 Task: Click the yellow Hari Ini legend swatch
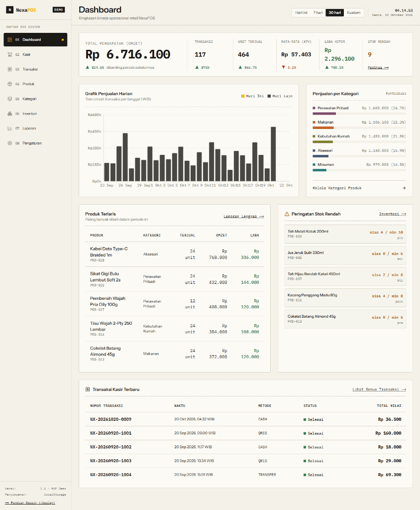243,96
